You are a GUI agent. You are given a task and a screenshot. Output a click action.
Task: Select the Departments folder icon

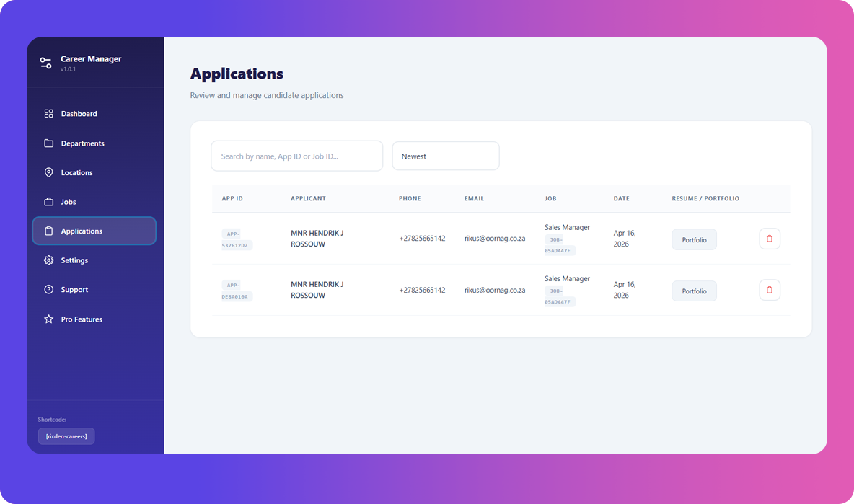[x=48, y=143]
